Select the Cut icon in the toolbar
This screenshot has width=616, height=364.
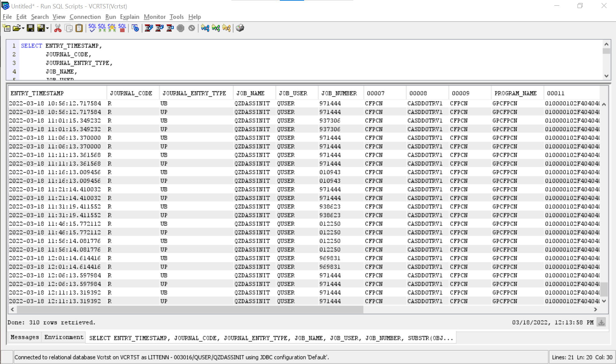57,28
